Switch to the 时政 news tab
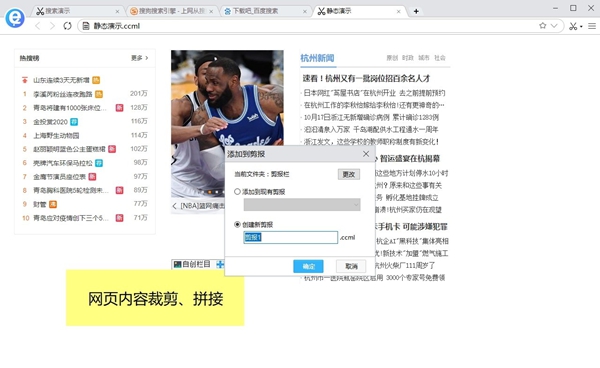The width and height of the screenshot is (600, 368). [408, 58]
